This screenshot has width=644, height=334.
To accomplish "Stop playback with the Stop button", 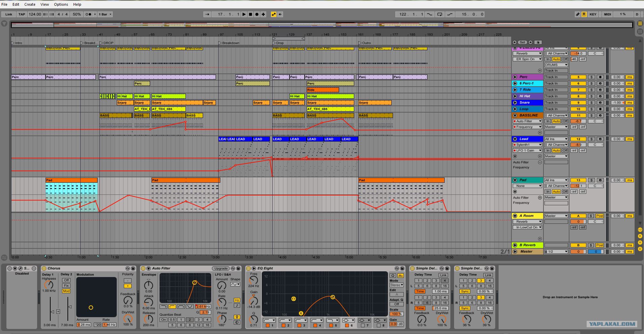I will 251,14.
